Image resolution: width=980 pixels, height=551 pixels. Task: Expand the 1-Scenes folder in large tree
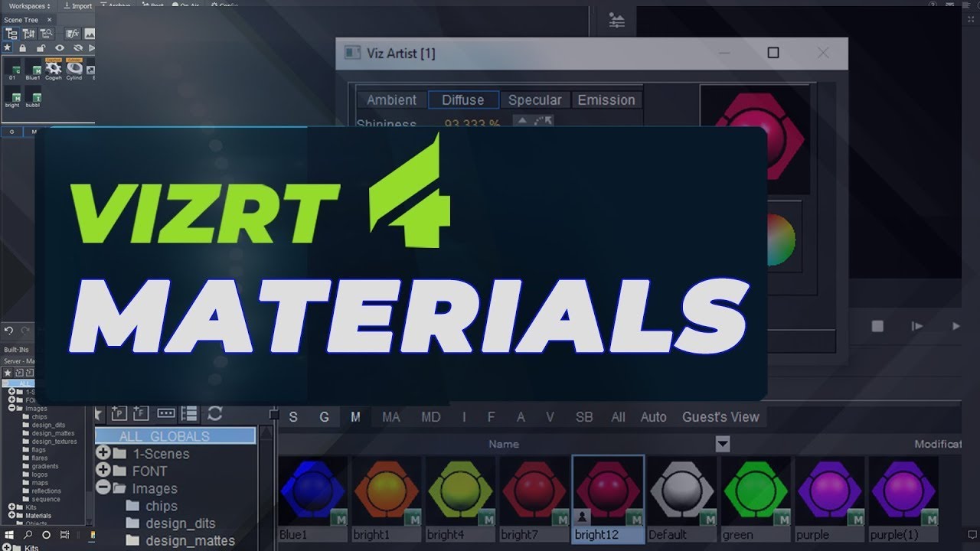tap(103, 453)
